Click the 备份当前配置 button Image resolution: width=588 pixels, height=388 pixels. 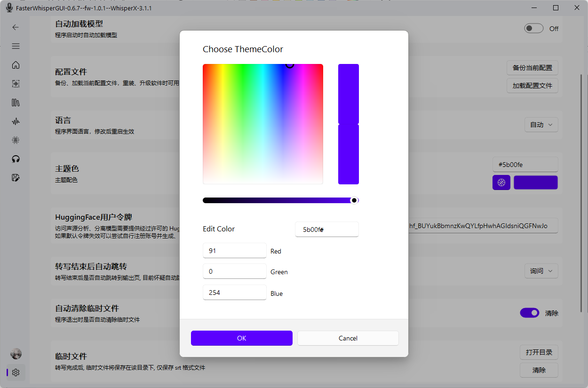pos(532,68)
